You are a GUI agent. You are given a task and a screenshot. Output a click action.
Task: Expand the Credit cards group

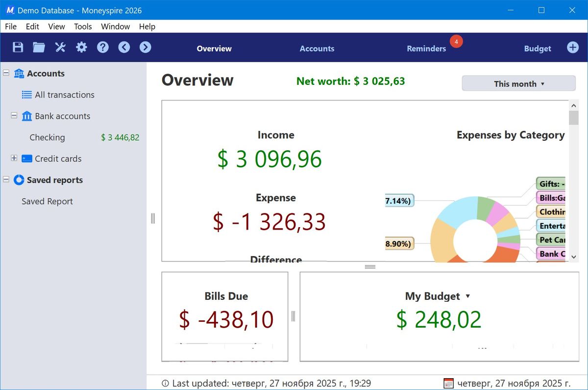[x=14, y=158]
